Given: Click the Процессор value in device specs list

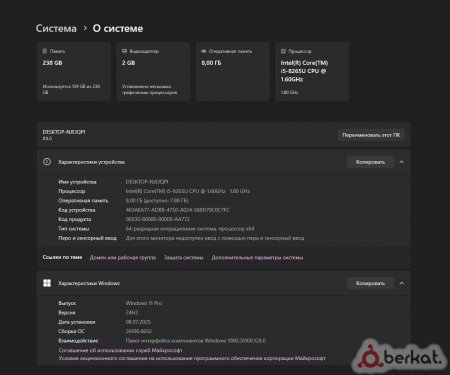Looking at the screenshot, I should point(188,191).
